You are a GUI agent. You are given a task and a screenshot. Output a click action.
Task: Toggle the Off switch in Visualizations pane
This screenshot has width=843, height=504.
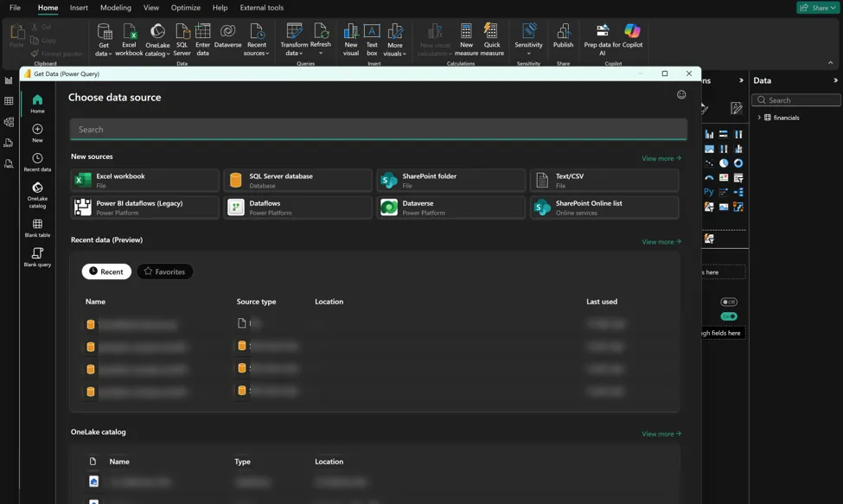coord(729,302)
